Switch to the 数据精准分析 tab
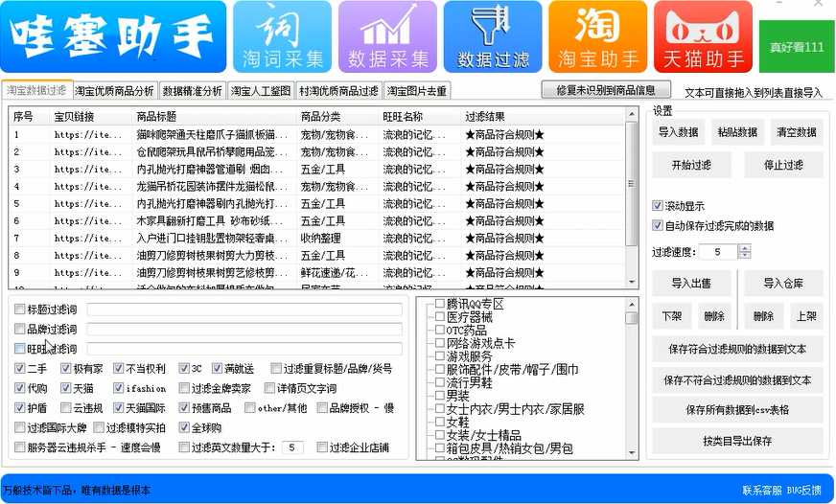The height and width of the screenshot is (504, 836). point(192,91)
